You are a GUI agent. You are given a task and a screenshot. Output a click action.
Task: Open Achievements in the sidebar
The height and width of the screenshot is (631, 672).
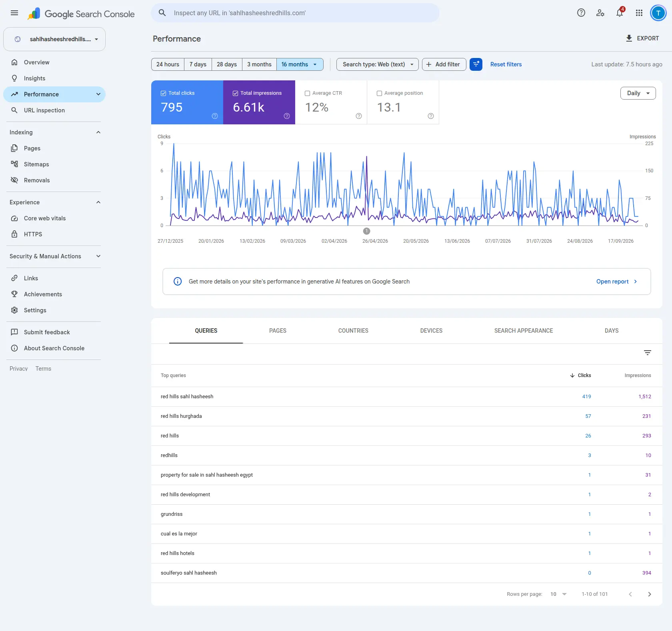pyautogui.click(x=43, y=294)
